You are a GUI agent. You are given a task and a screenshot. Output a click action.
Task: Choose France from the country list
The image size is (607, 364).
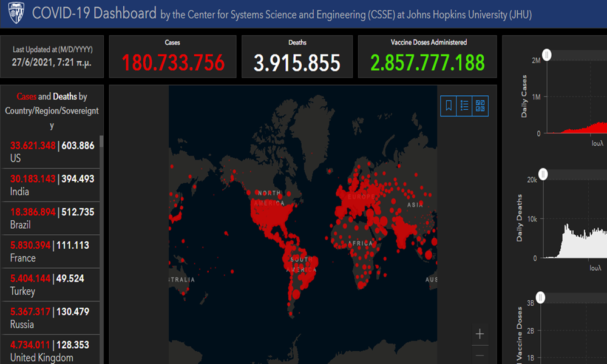52,252
